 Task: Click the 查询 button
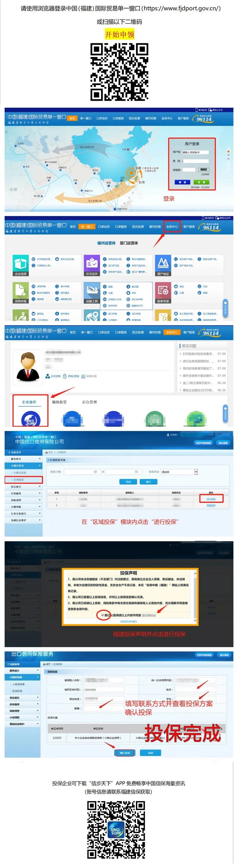pyautogui.click(x=128, y=482)
